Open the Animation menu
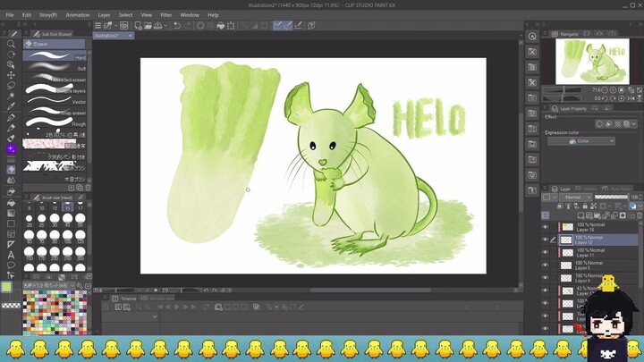644x362 pixels. [78, 14]
